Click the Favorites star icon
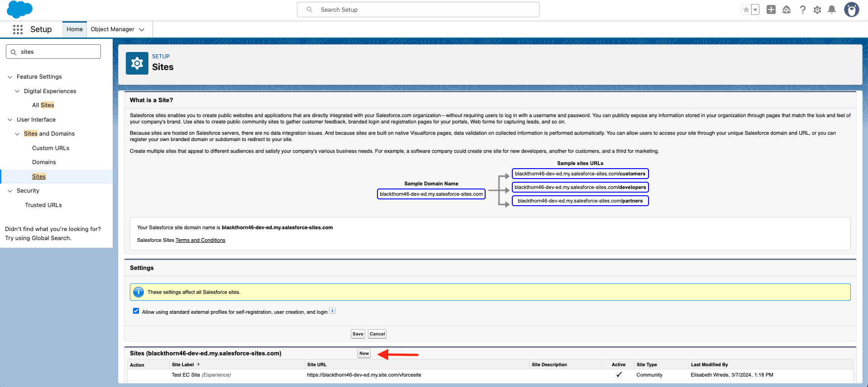The width and height of the screenshot is (868, 387). (x=746, y=9)
